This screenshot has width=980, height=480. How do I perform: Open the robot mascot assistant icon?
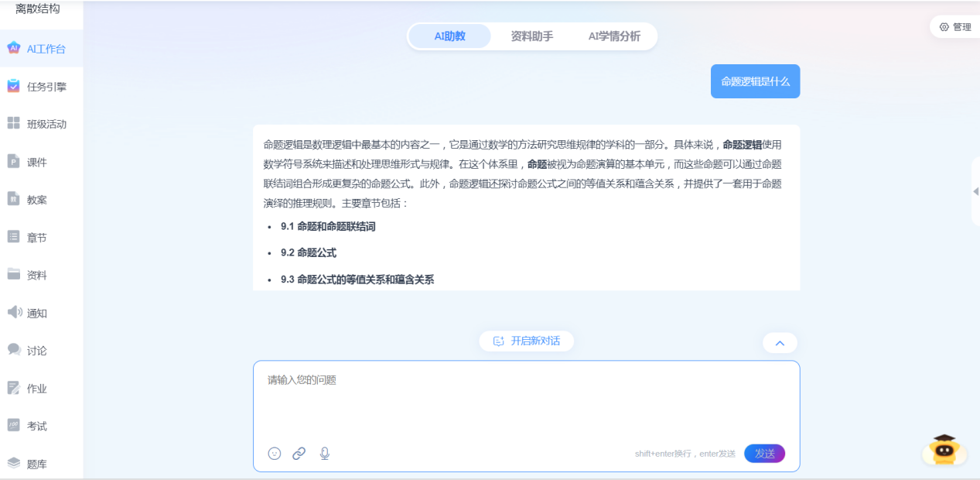pyautogui.click(x=944, y=449)
